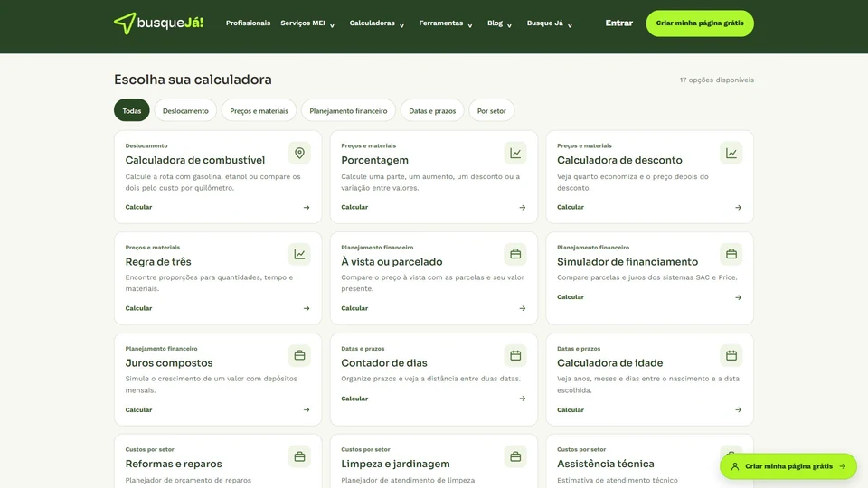Click the briefcase icon on the Limpeza e jardinagem card
The height and width of the screenshot is (488, 868).
[515, 456]
